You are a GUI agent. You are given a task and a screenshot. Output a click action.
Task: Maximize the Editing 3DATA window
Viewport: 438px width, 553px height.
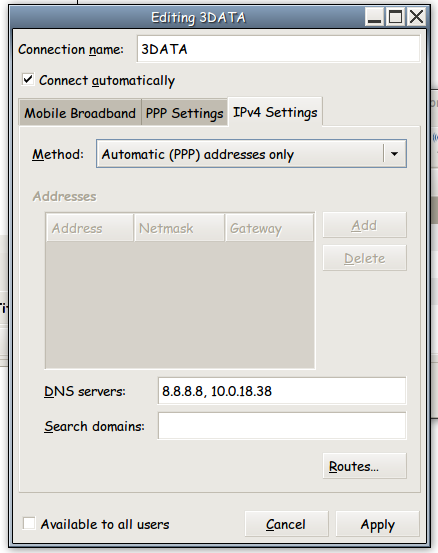coord(395,17)
